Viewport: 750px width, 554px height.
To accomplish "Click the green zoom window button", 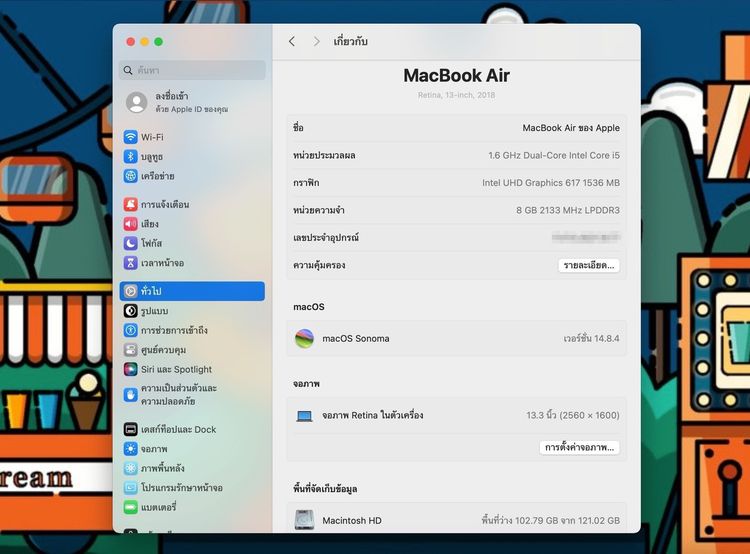I will point(158,42).
